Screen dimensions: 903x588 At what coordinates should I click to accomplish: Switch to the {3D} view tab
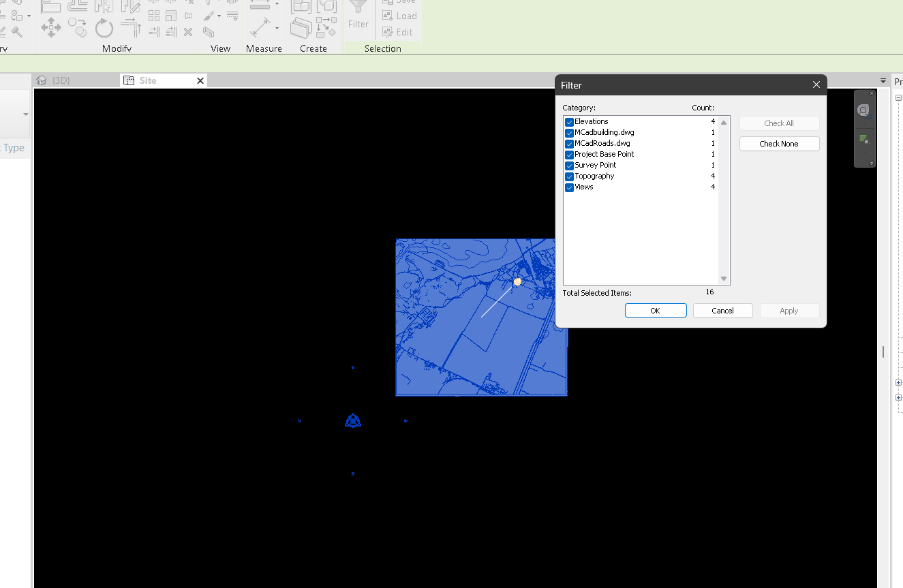(x=60, y=80)
